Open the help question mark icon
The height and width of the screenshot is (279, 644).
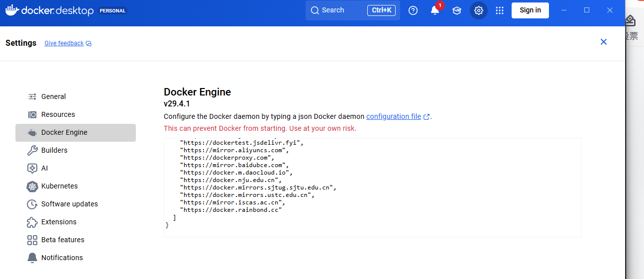[413, 10]
